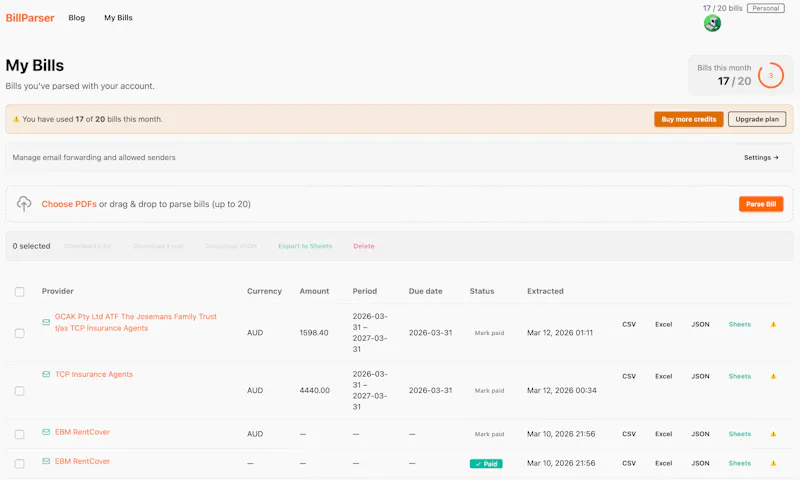Click email icon beside GCAK Pty Ltd
Viewport: 800px width, 480px height.
(46, 322)
